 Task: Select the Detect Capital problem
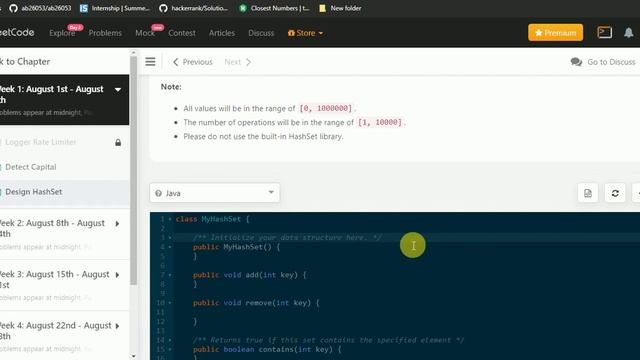[x=31, y=167]
